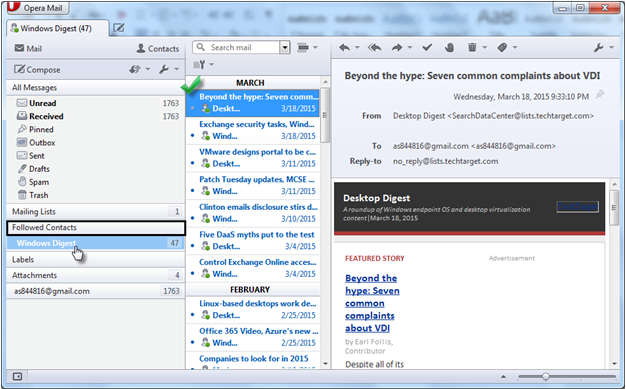
Task: Click the pin icon beside message date
Action: tap(600, 95)
